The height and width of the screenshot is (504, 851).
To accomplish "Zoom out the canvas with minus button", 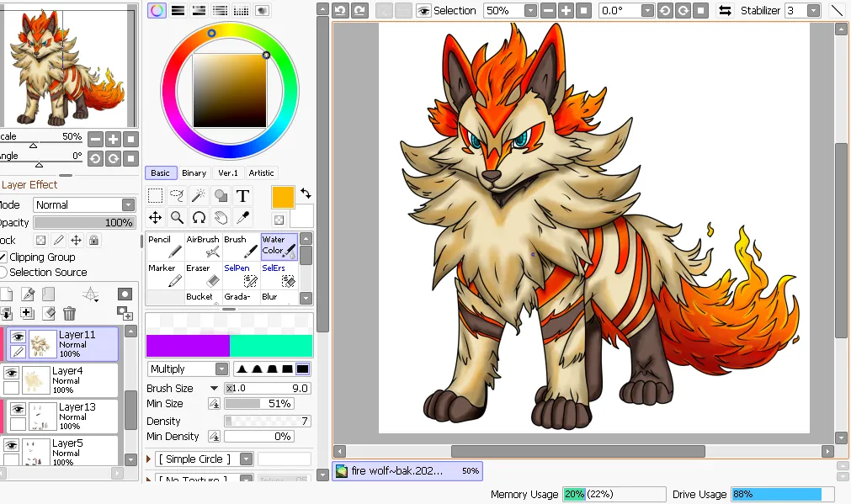I will click(x=549, y=10).
